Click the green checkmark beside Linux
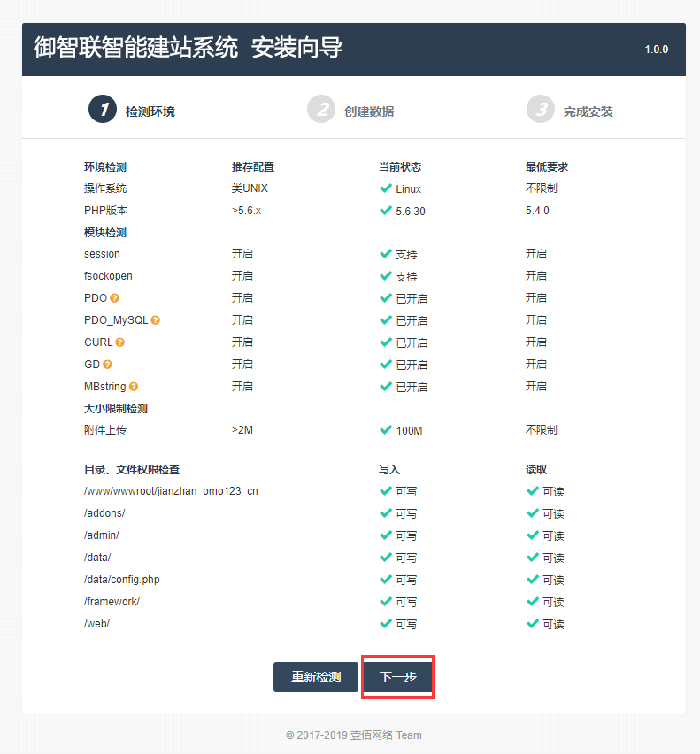The image size is (700, 754). point(386,188)
